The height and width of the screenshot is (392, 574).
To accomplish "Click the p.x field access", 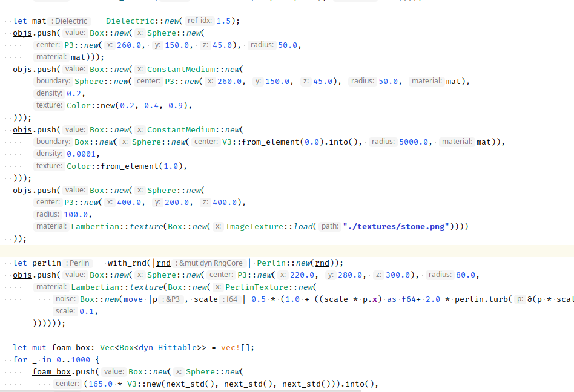I will (x=370, y=299).
